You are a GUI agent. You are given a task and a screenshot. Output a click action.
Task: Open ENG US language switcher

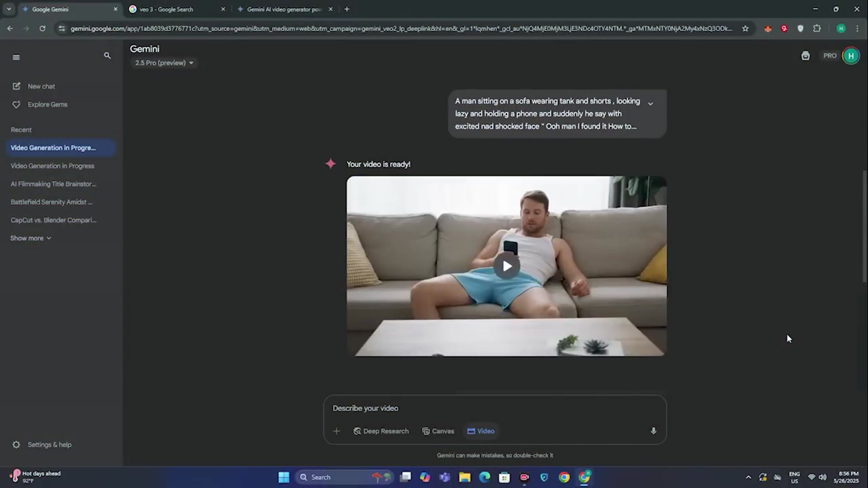(x=794, y=477)
